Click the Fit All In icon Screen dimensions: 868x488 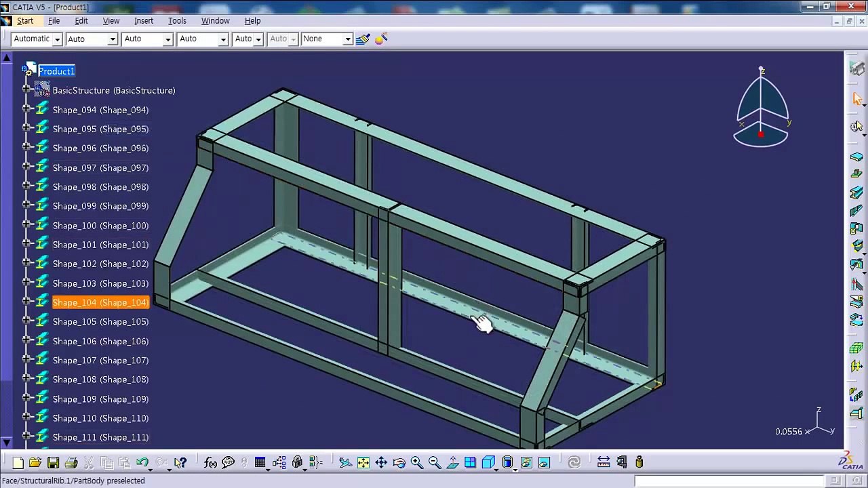(363, 463)
